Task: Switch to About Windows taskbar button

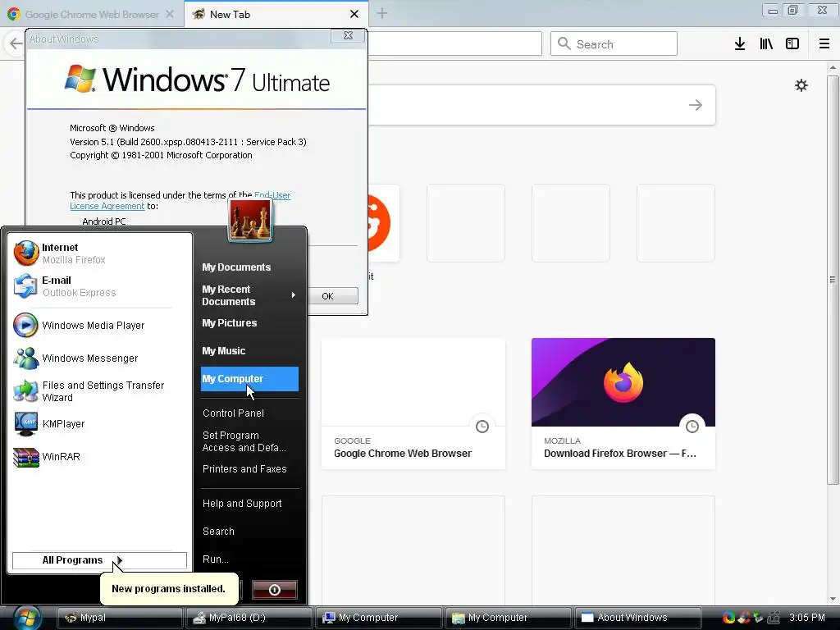Action: coord(637,618)
